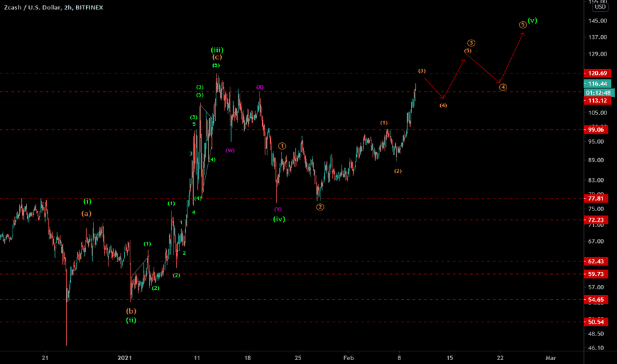Select the magenta (Y) wave label
This screenshot has width=617, height=364.
pos(278,209)
